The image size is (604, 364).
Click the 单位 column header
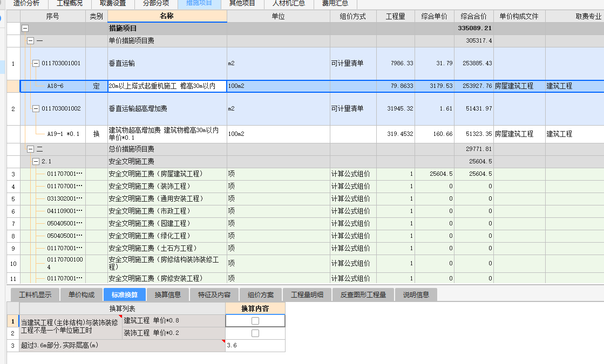(278, 16)
